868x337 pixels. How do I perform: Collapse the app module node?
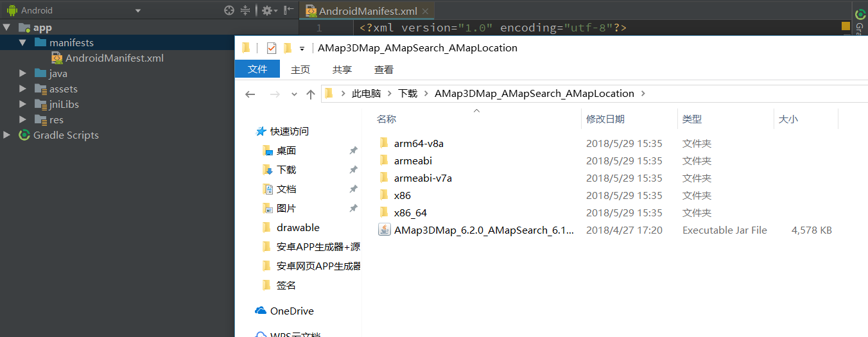coord(6,28)
